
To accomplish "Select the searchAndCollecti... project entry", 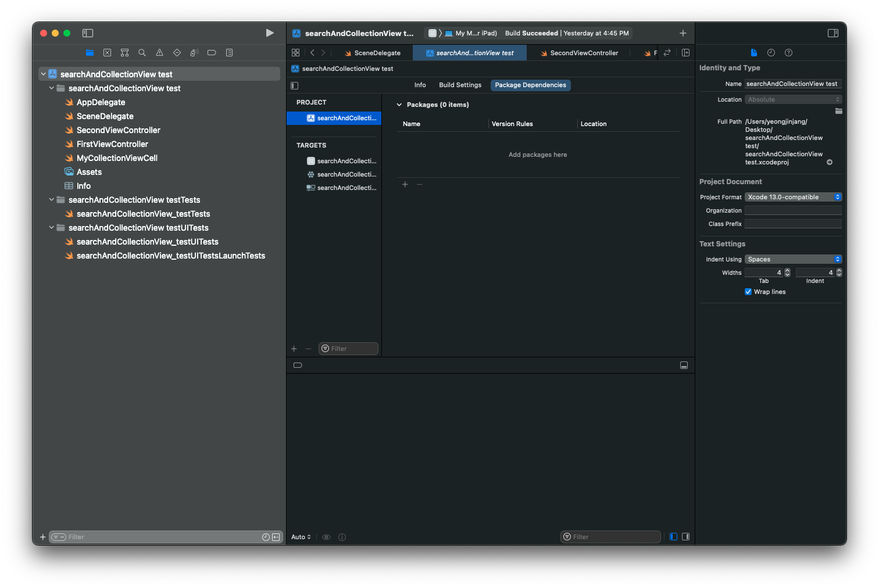I will [x=334, y=118].
